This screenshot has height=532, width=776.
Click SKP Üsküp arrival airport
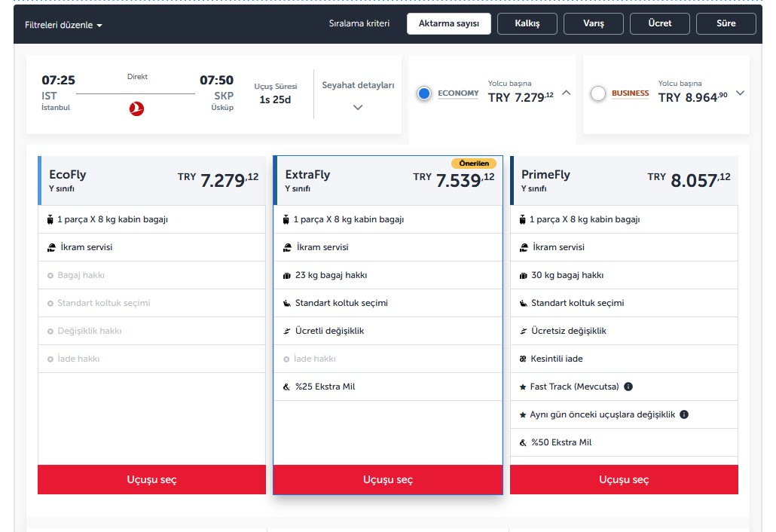[x=223, y=101]
